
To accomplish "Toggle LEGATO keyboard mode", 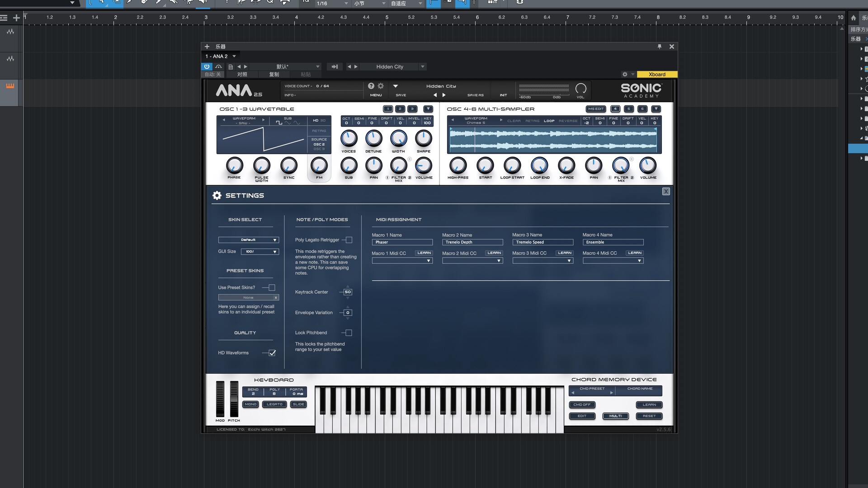I will 274,404.
